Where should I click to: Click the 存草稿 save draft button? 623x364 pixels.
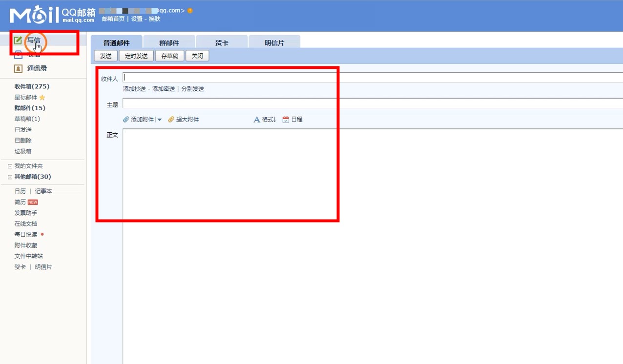169,56
